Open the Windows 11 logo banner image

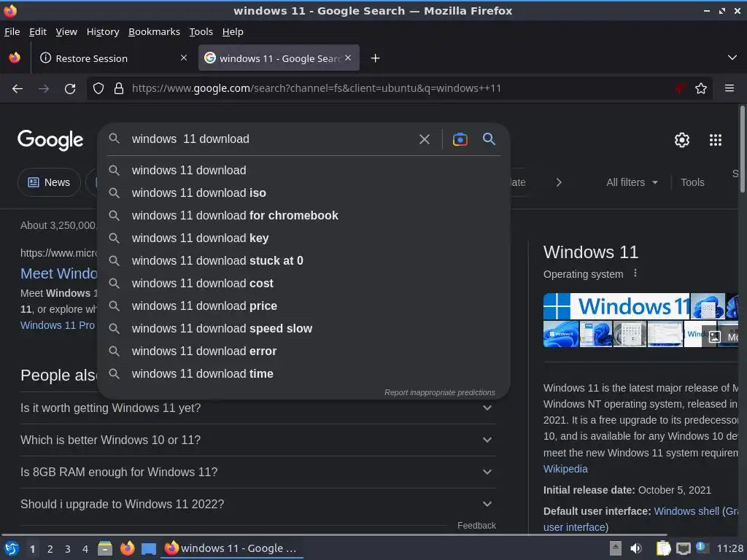[x=616, y=306]
